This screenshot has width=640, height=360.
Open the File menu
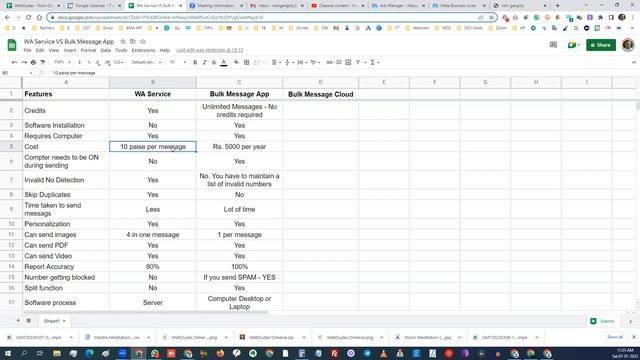(x=27, y=50)
